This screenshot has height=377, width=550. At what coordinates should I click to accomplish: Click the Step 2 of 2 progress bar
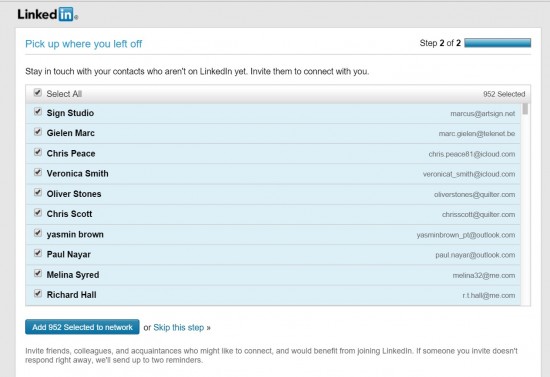click(497, 43)
